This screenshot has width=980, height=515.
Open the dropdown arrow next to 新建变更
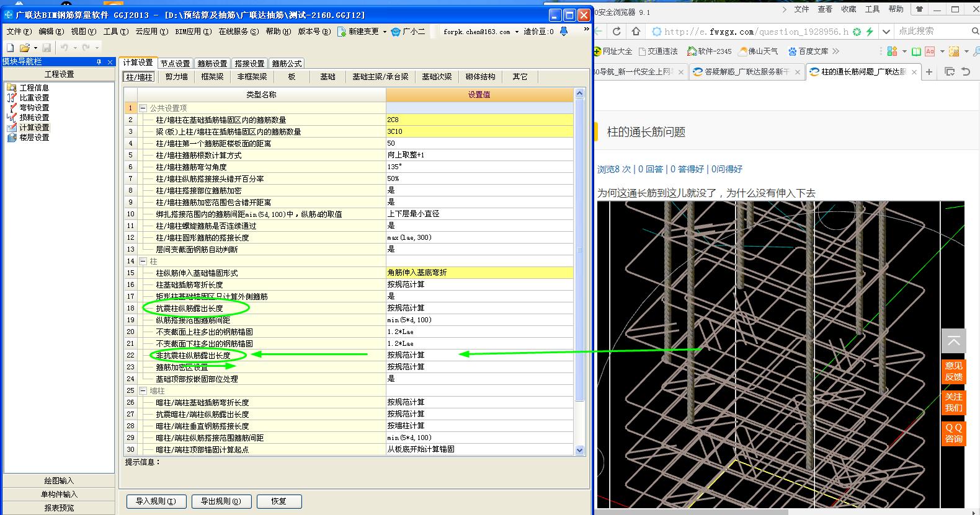click(x=385, y=32)
